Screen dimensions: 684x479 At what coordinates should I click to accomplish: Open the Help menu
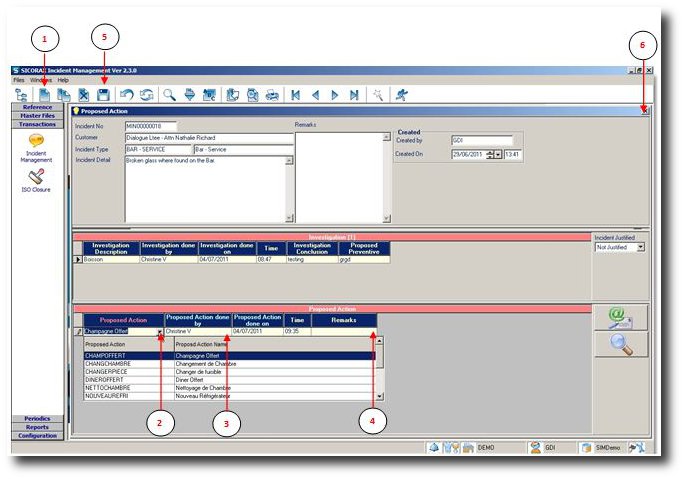click(63, 80)
